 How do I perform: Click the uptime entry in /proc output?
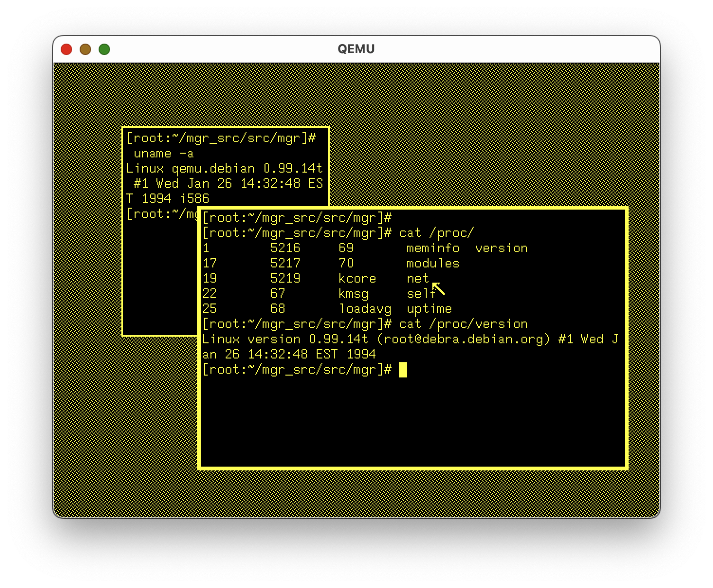pyautogui.click(x=430, y=309)
